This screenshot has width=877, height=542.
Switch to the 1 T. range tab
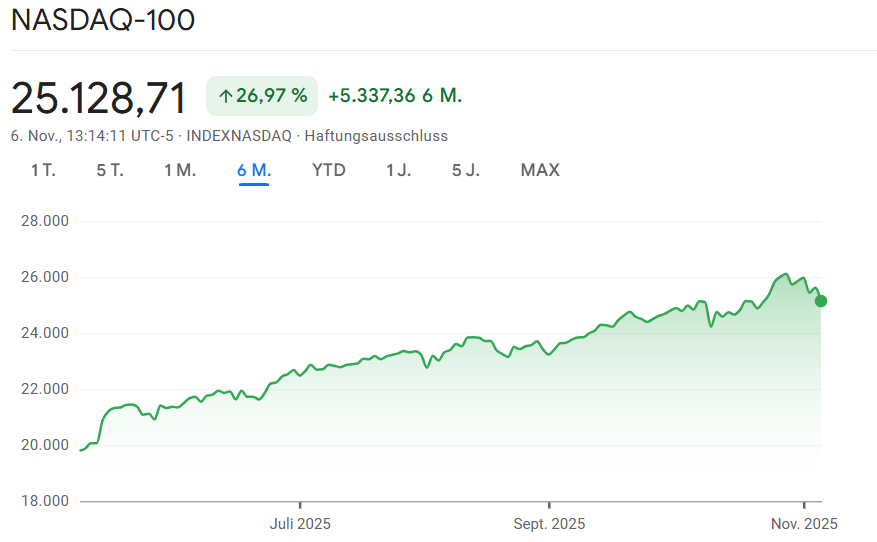(x=43, y=170)
